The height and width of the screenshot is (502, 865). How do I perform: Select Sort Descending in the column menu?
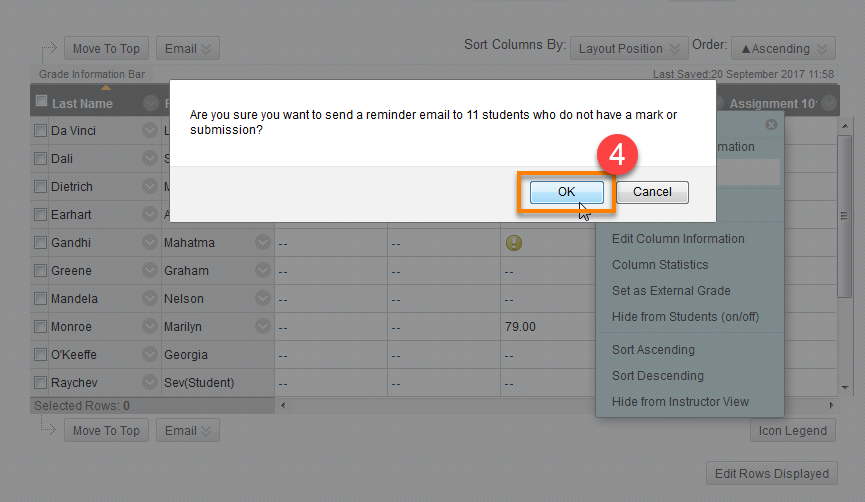(657, 376)
